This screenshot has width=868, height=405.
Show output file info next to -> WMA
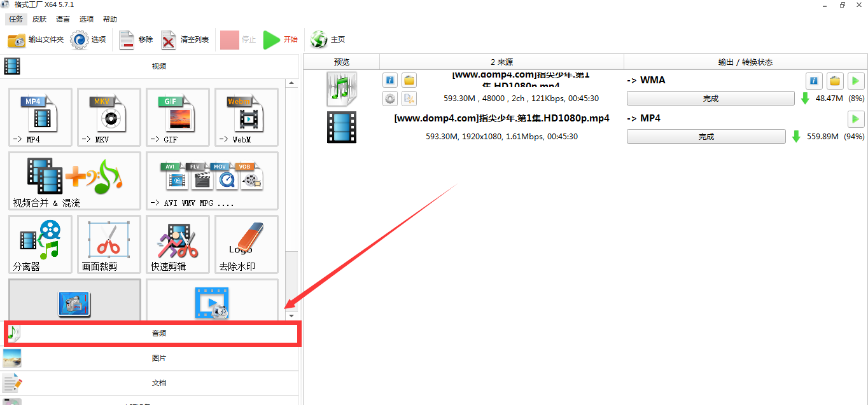[x=814, y=81]
